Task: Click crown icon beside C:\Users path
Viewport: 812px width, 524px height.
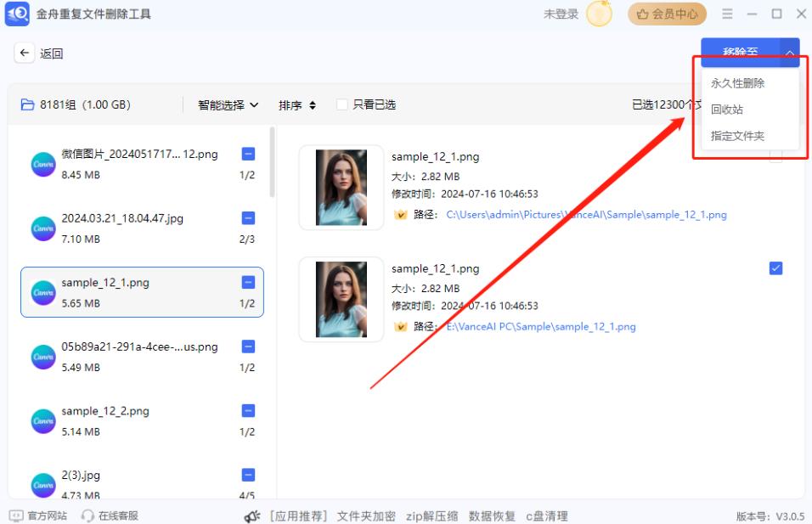Action: (400, 214)
